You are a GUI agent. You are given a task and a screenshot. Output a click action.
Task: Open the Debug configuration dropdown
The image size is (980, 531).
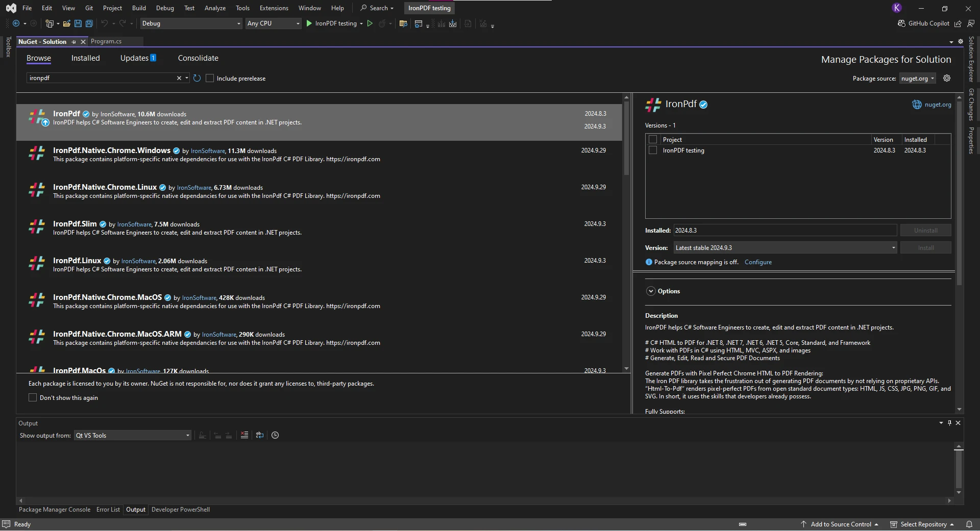(191, 23)
